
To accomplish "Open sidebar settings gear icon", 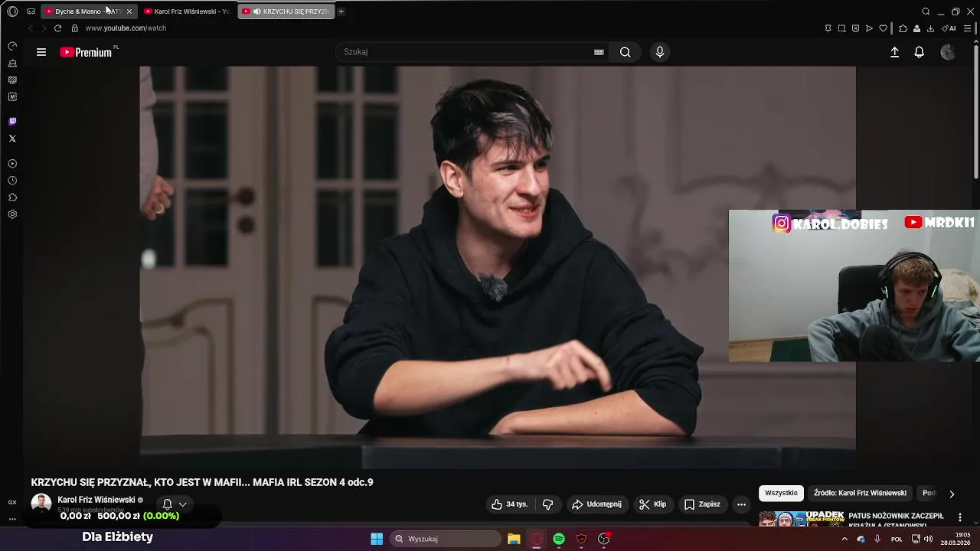I will pos(12,214).
